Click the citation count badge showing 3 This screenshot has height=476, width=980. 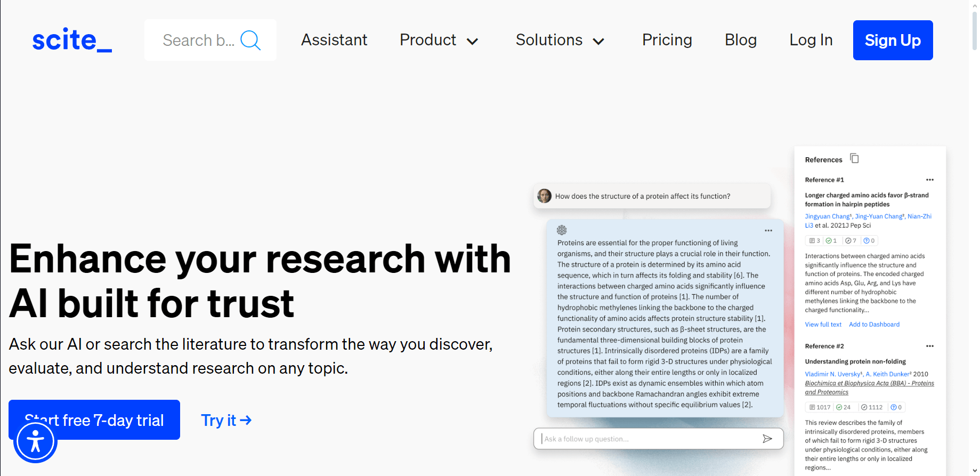tap(815, 240)
